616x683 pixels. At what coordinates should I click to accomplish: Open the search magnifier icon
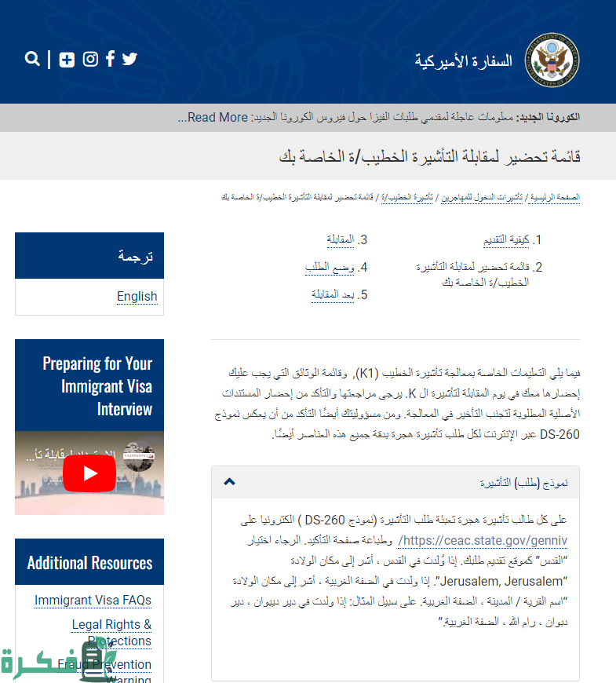[32, 58]
